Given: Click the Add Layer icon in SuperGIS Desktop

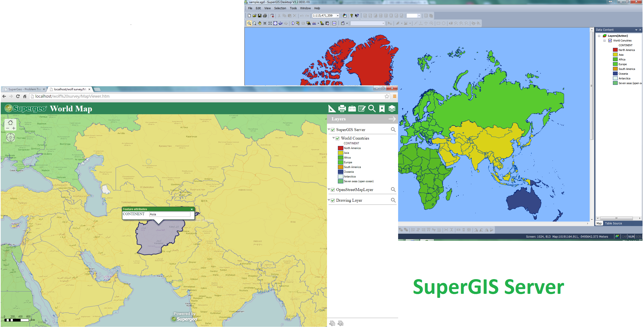Looking at the screenshot, I should click(x=272, y=15).
